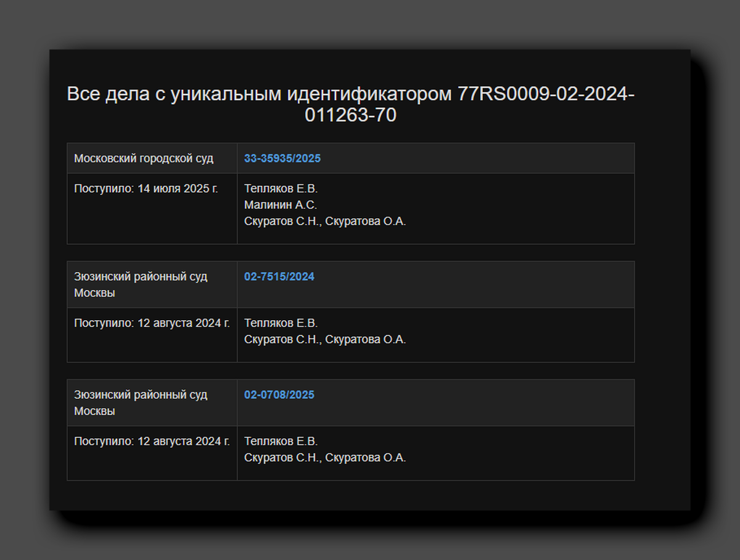The image size is (740, 560).
Task: Open case 02-0708/2025 link
Action: click(279, 395)
